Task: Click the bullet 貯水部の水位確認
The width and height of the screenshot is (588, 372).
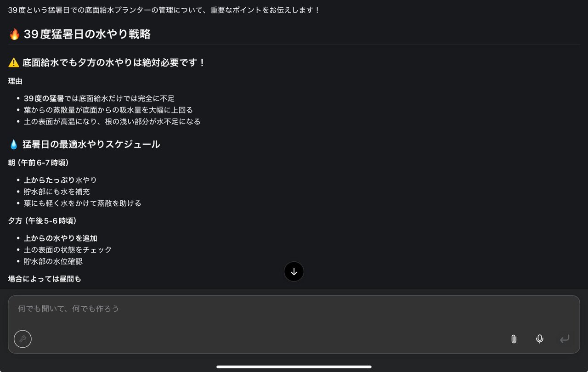Action: click(x=53, y=261)
